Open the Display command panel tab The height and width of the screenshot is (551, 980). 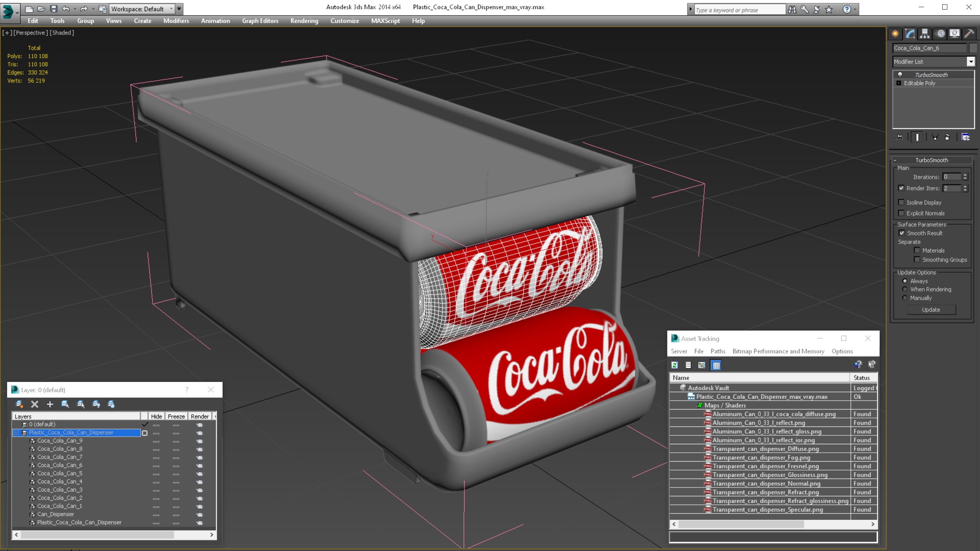coord(954,33)
